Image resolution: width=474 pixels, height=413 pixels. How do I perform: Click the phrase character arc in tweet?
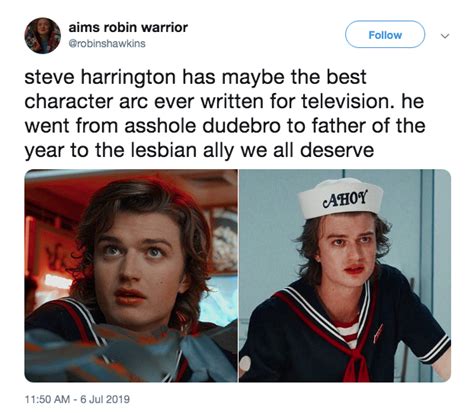[x=86, y=101]
